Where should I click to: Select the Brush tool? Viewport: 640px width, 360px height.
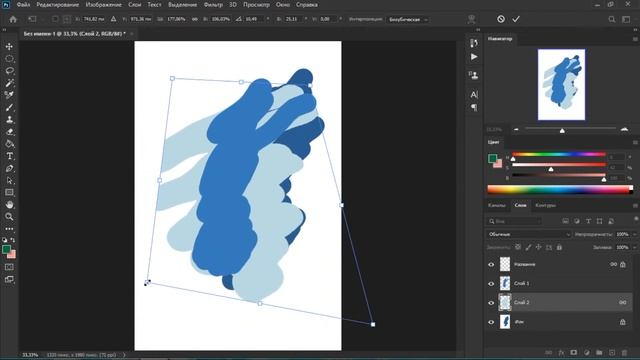pos(9,107)
